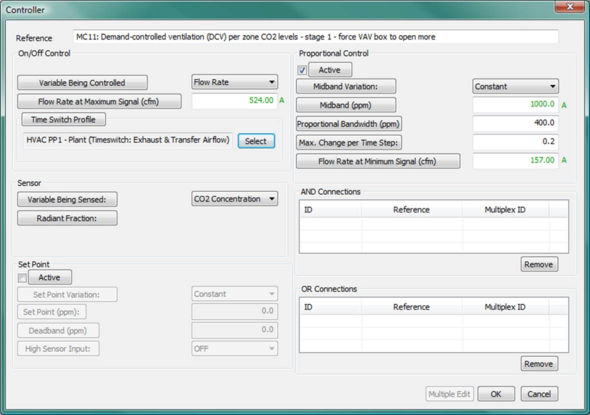Expand the Midband Variation Constant dropdown
This screenshot has height=415, width=590.
515,86
